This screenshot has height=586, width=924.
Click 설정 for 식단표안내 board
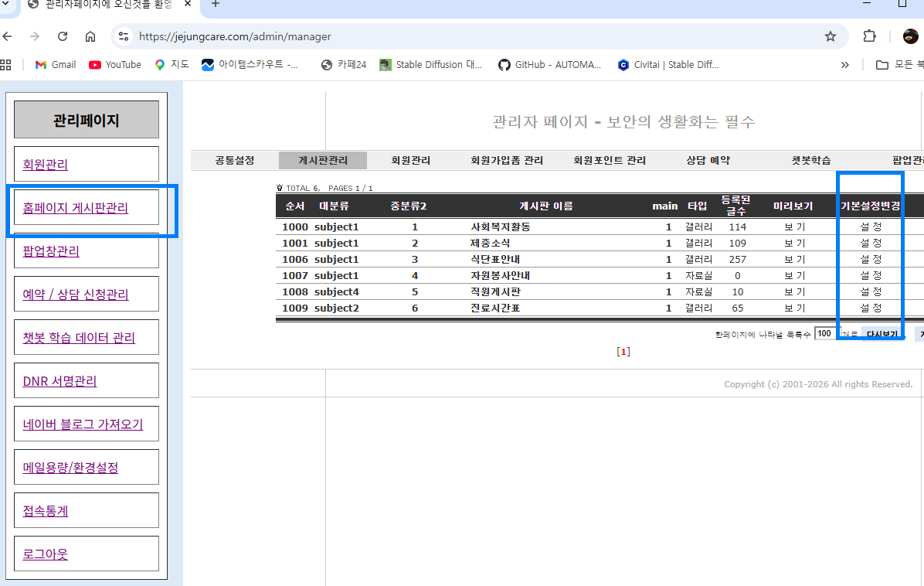tap(871, 260)
